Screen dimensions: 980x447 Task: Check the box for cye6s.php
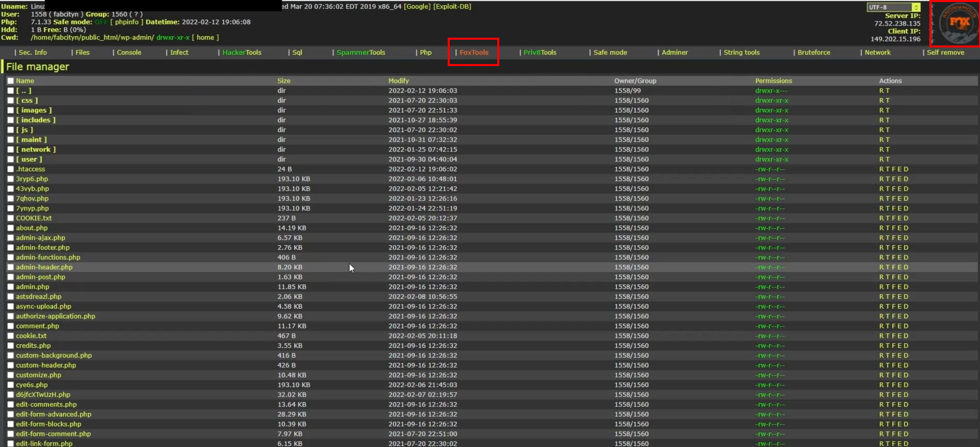(x=10, y=385)
